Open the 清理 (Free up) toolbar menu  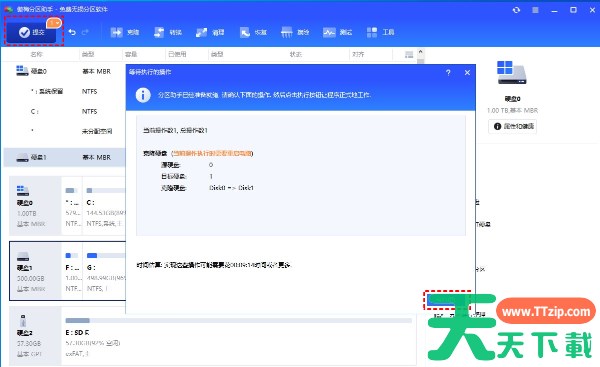coord(210,33)
